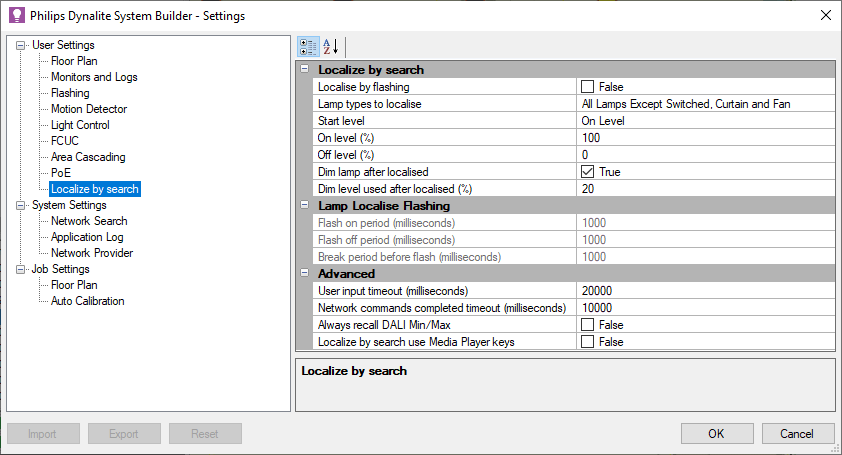The height and width of the screenshot is (455, 842).
Task: Select the Flashing settings page
Action: tap(70, 93)
